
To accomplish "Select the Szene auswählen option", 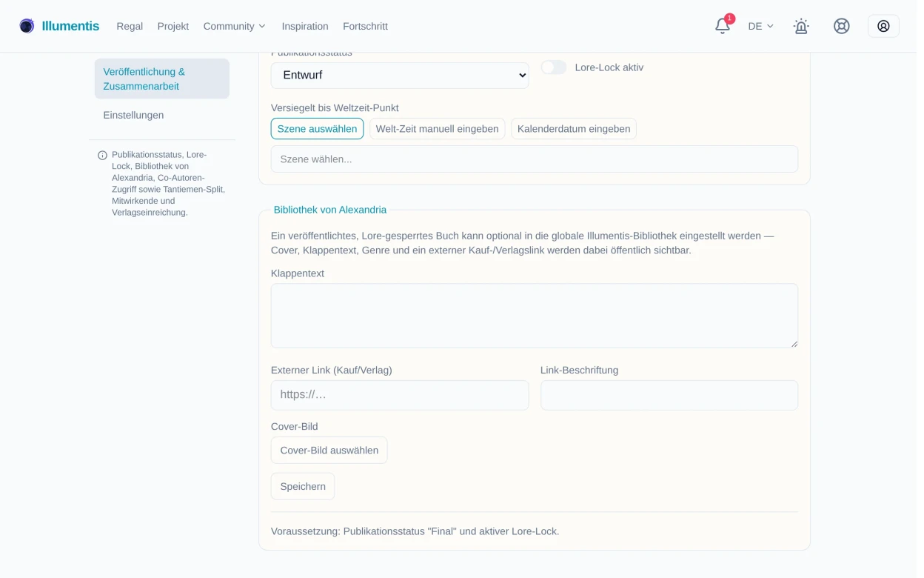I will [x=317, y=129].
